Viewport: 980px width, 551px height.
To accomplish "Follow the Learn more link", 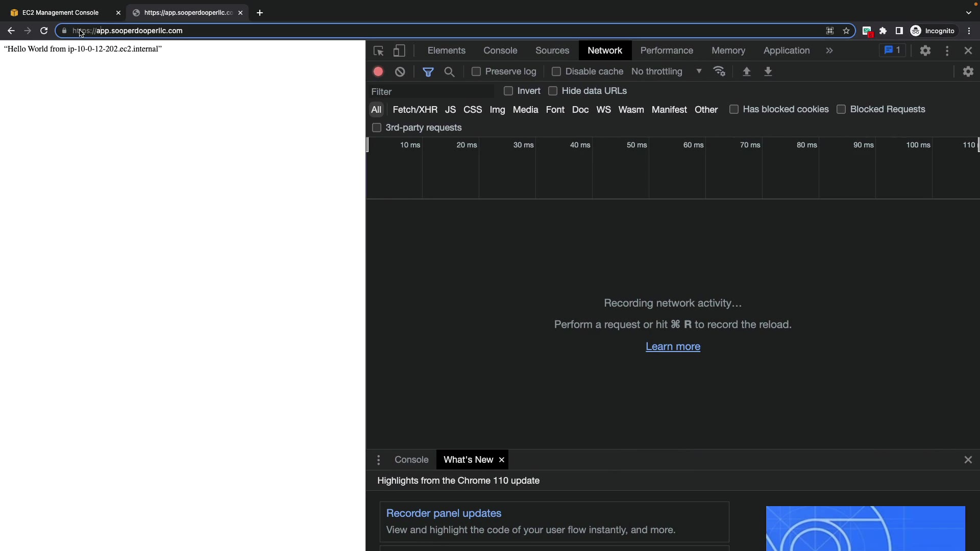I will [673, 346].
